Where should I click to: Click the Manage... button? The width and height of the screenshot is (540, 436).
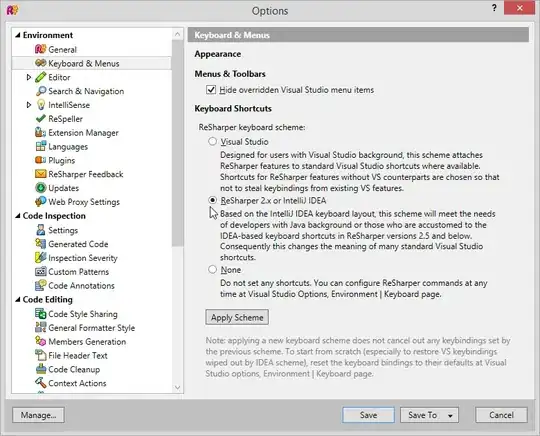tap(38, 415)
